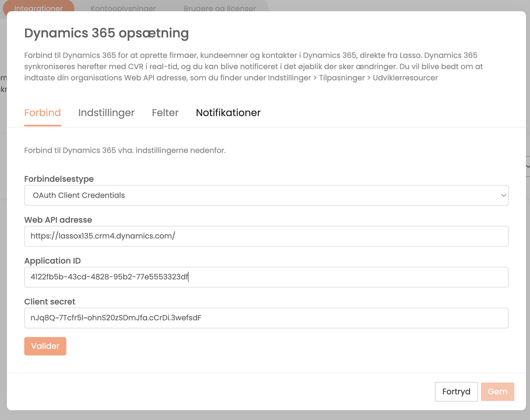This screenshot has height=420, width=530.
Task: Open the Kontooplysninger background tab
Action: [123, 7]
